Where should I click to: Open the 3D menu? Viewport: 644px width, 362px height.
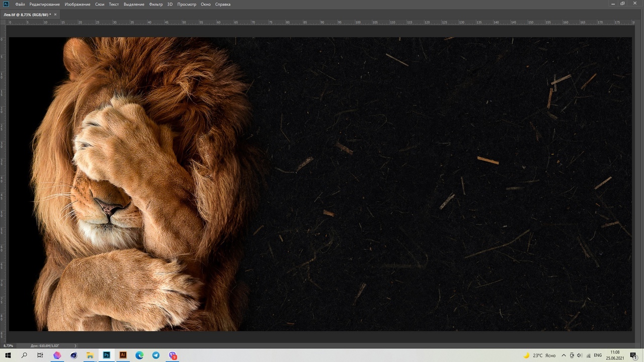pos(170,4)
